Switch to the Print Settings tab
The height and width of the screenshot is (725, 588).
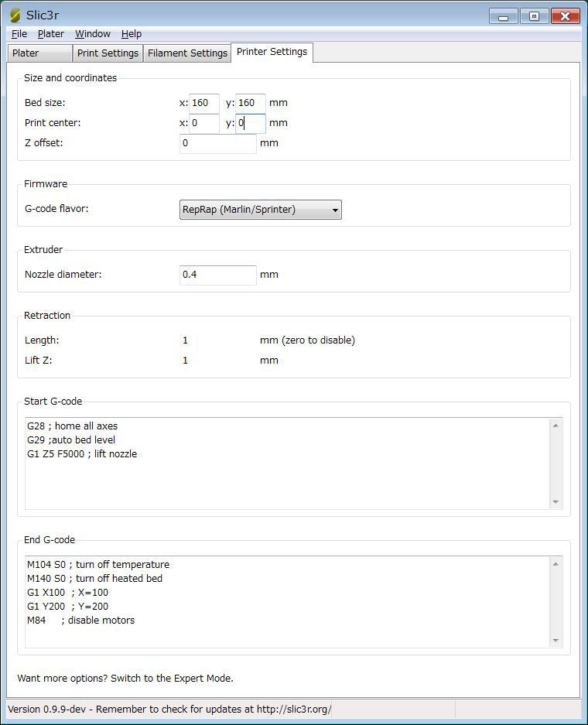[x=108, y=53]
